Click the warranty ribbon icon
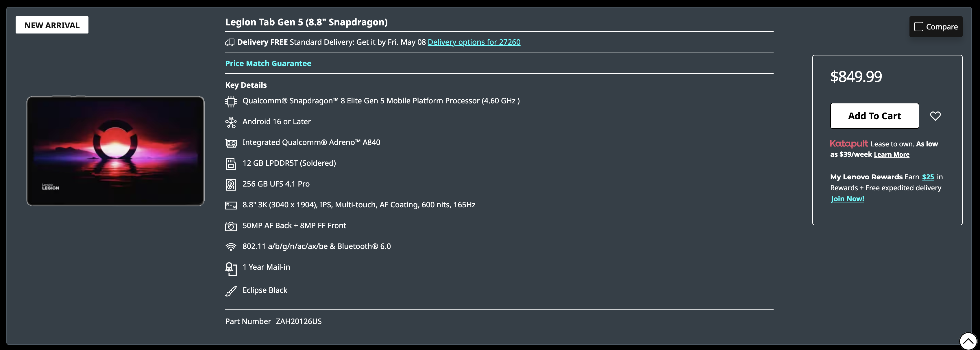Screen dimensions: 980x350 [230, 269]
